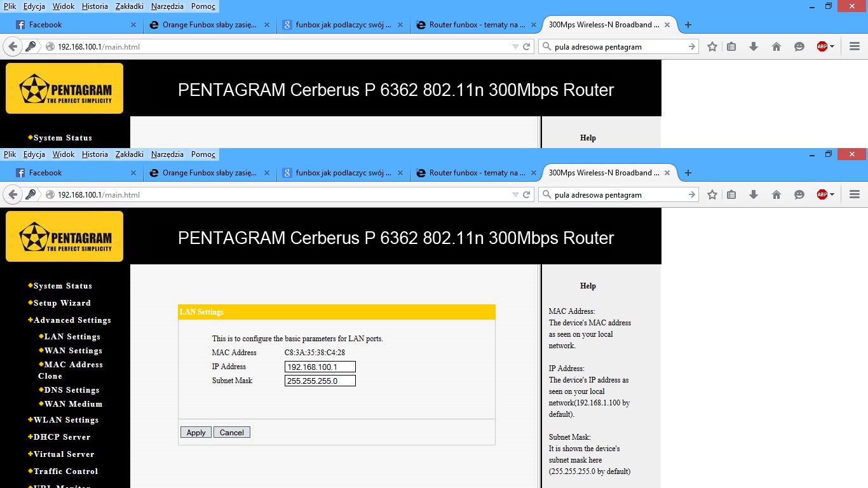Open Setup Wizard in the sidebar

point(59,303)
